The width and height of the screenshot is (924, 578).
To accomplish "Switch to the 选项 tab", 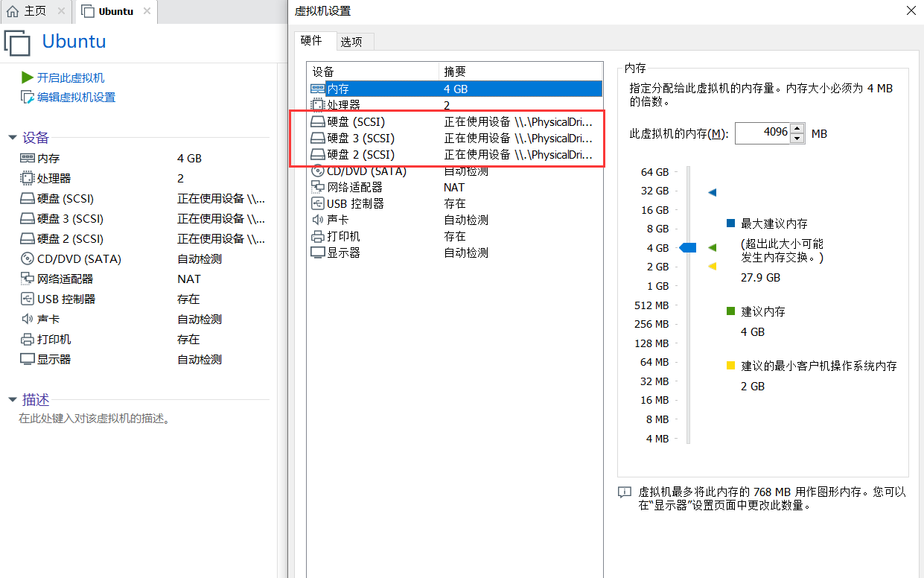I will tap(351, 42).
